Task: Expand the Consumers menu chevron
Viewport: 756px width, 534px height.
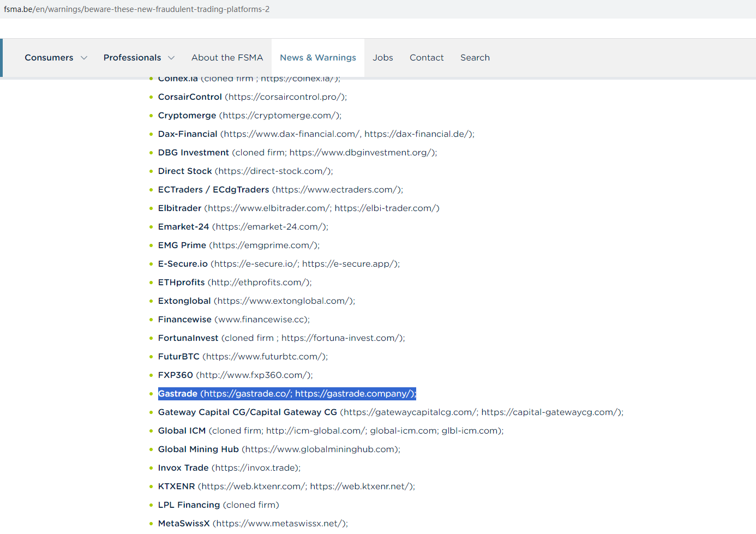Action: click(84, 58)
